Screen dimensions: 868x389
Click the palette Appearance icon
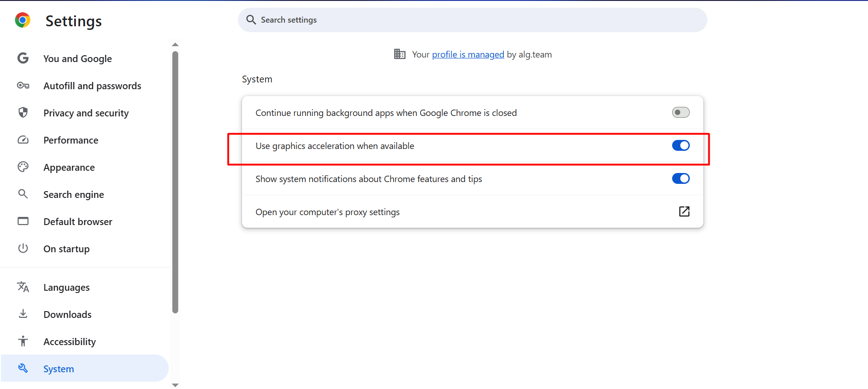pyautogui.click(x=23, y=167)
